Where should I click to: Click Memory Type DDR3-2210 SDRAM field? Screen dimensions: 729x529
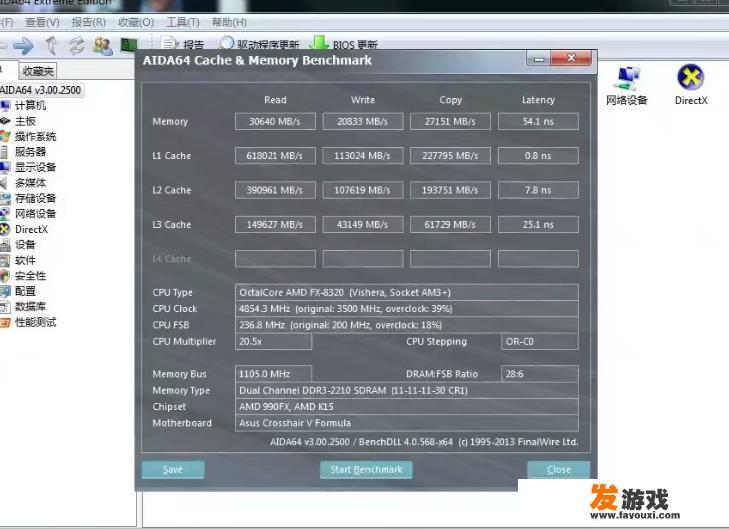click(x=407, y=390)
